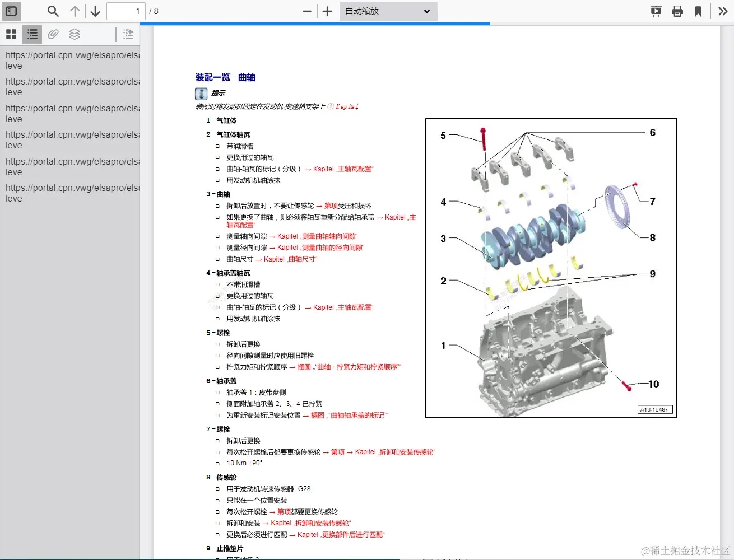Go to next page arrow

click(95, 11)
